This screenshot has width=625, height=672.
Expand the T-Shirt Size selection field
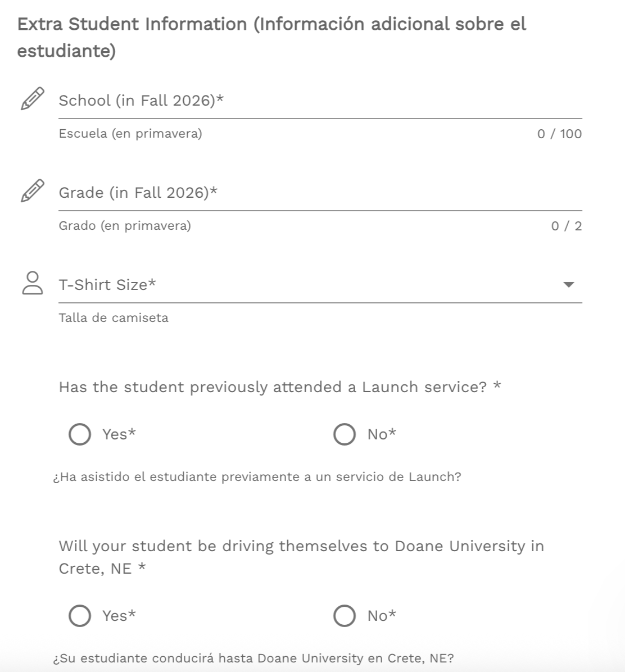pos(320,284)
